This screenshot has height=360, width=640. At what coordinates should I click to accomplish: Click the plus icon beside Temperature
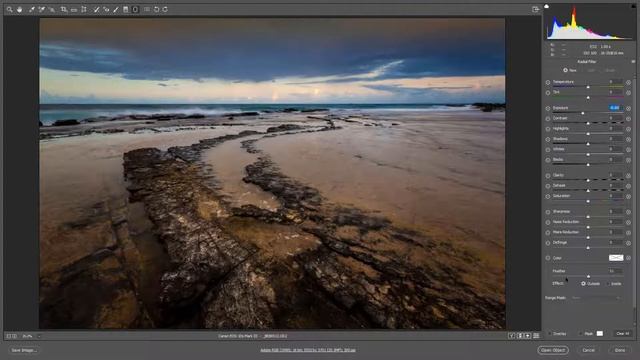629,82
